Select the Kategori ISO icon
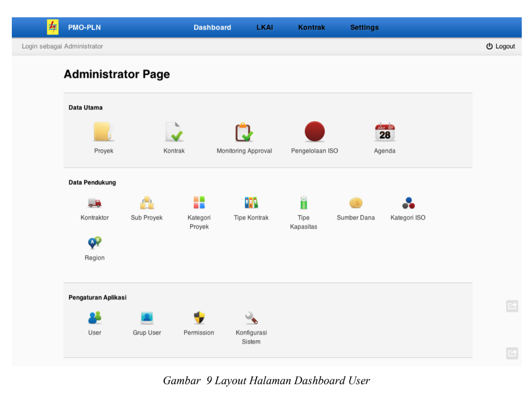Viewport: 532px width, 406px height. point(408,203)
